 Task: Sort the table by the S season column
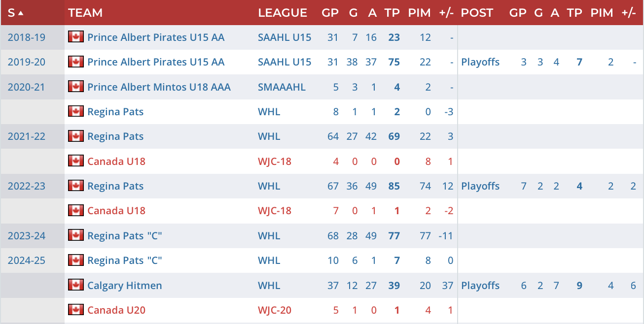pyautogui.click(x=15, y=13)
